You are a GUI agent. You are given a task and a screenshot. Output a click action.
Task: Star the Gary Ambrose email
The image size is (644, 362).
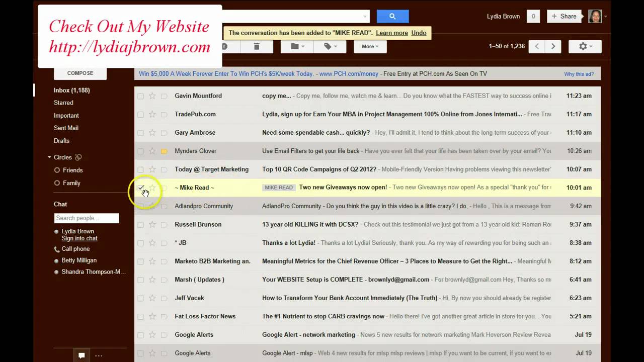pyautogui.click(x=152, y=133)
